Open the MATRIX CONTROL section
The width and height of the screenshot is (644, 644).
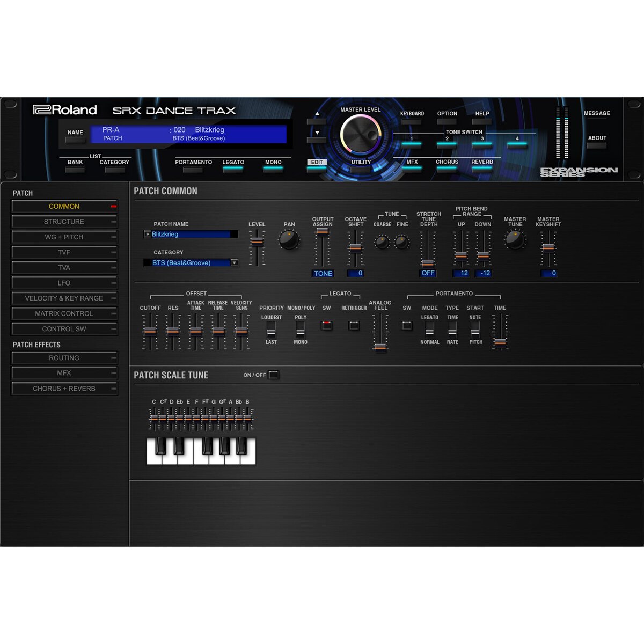pos(64,313)
